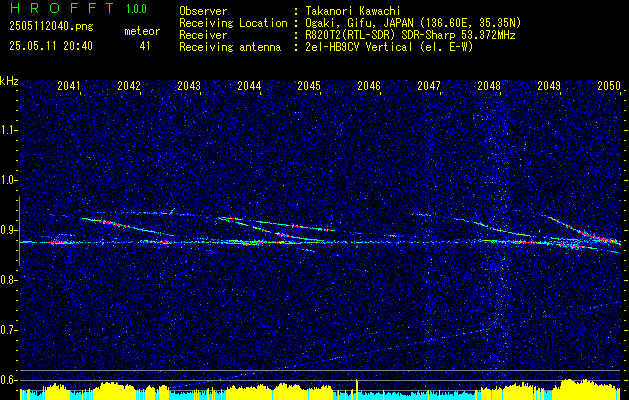629x400 pixels.
Task: Click frequency axis label 0.9
Action: [x=8, y=230]
